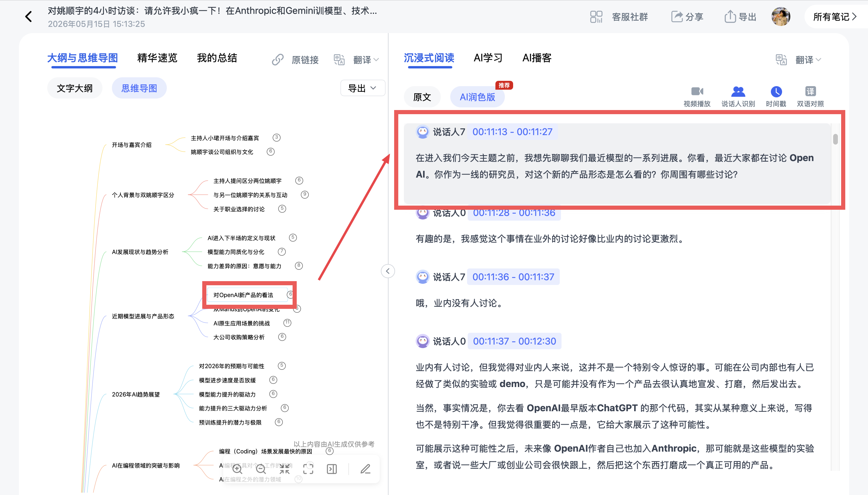Click node 能力差异的原因：意愿与能力
Screen dimensions: 868x495
pyautogui.click(x=244, y=266)
